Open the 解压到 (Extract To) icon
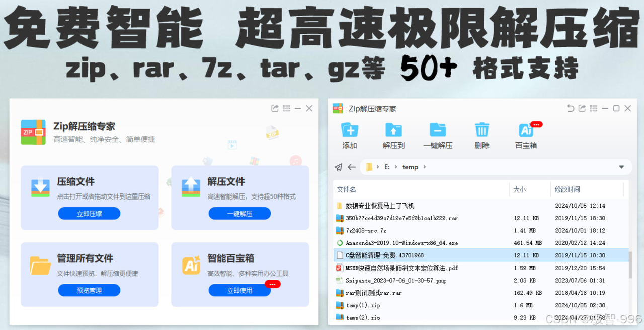Screen dimensions: 644x330 [x=393, y=132]
